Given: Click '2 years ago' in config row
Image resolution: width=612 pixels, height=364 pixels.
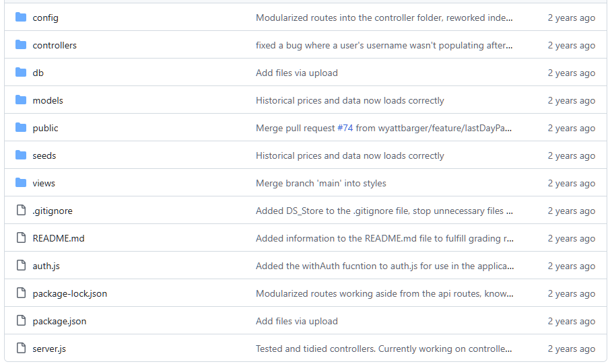Looking at the screenshot, I should click(572, 18).
